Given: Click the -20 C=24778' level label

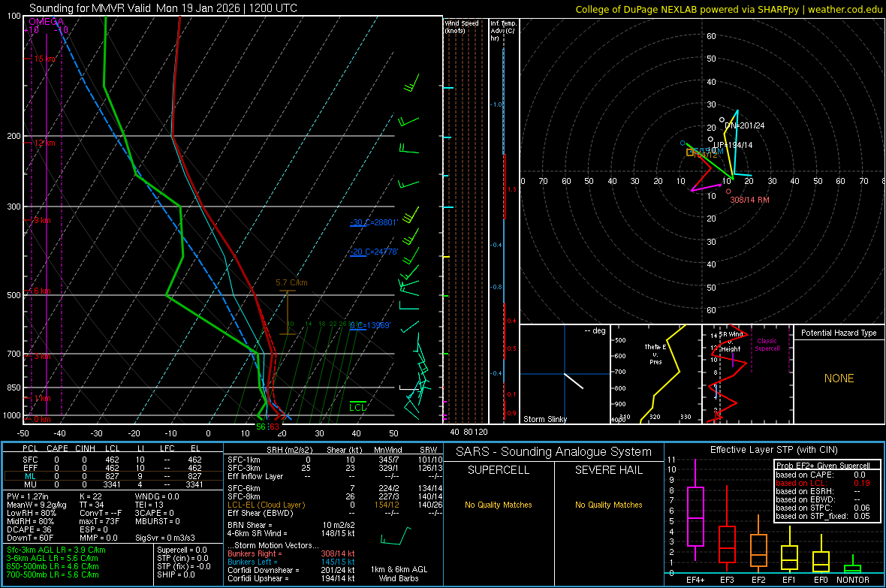Looking at the screenshot, I should coord(374,252).
